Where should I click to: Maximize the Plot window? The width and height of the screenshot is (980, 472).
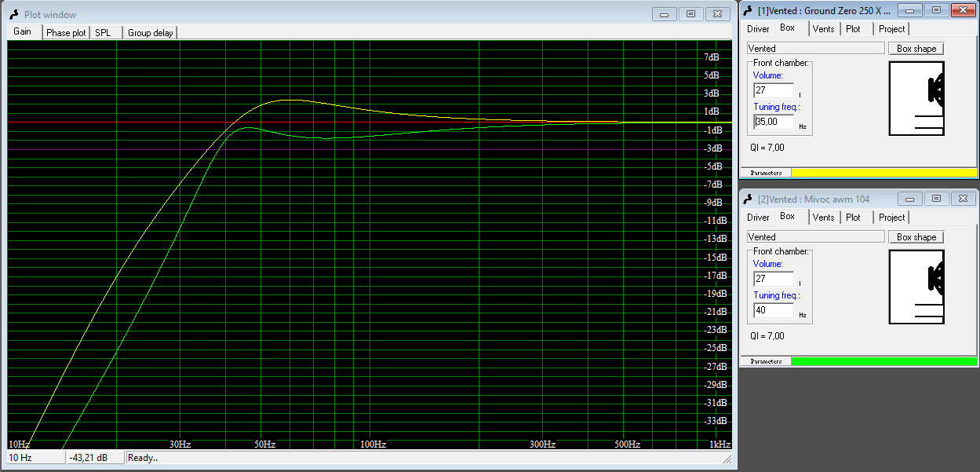[x=690, y=13]
